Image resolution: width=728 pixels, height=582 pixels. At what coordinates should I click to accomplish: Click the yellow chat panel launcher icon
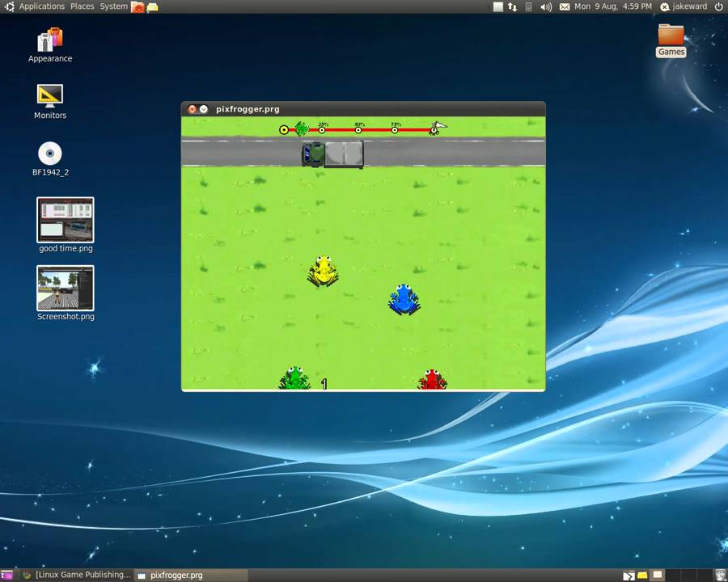152,7
